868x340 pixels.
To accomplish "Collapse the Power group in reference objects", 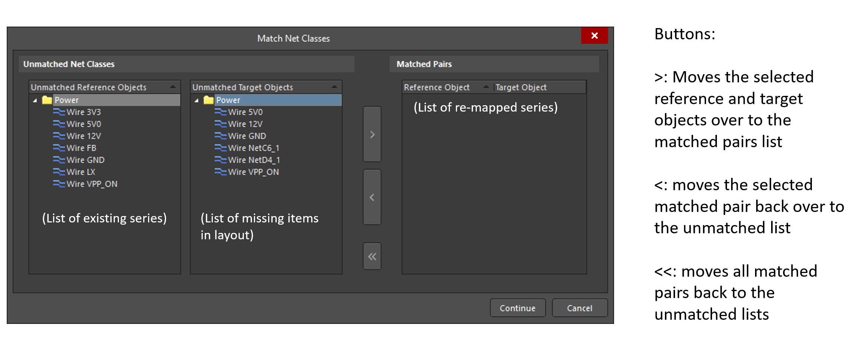I will (35, 100).
